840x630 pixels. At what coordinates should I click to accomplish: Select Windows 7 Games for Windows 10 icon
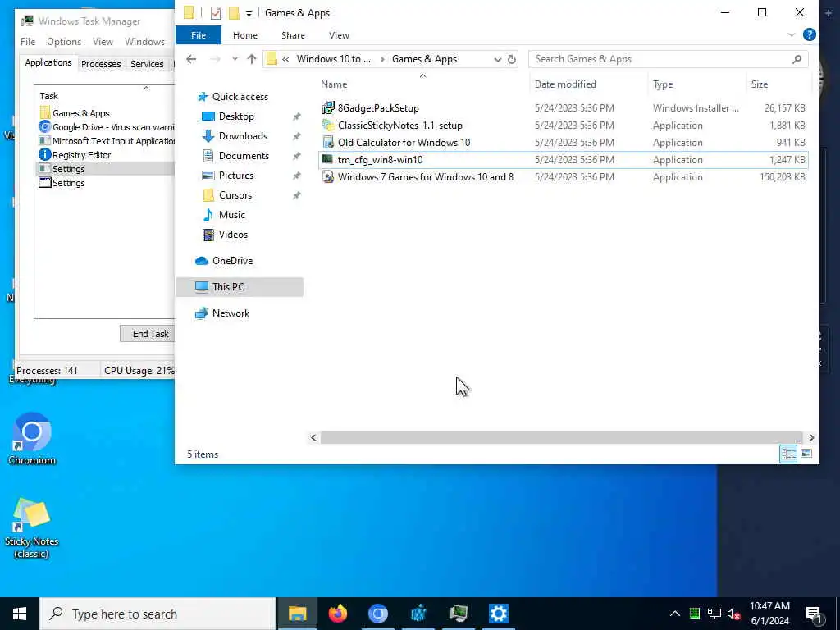point(328,177)
